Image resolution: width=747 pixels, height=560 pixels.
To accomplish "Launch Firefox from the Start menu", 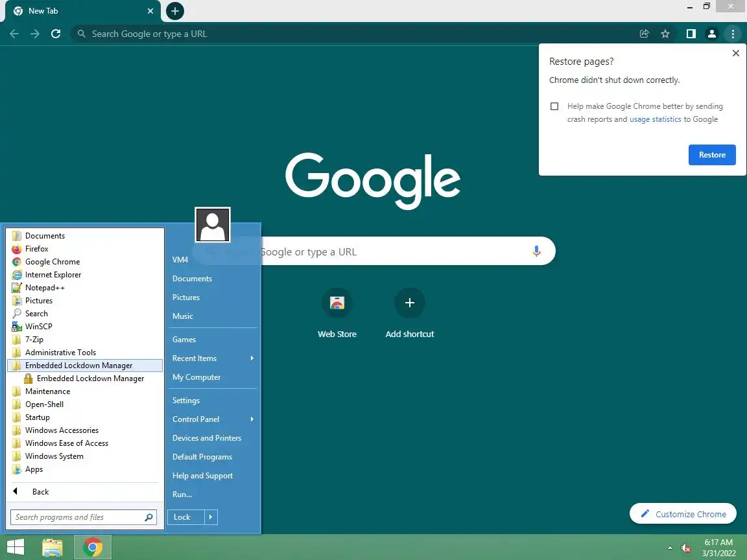I will [x=86, y=249].
